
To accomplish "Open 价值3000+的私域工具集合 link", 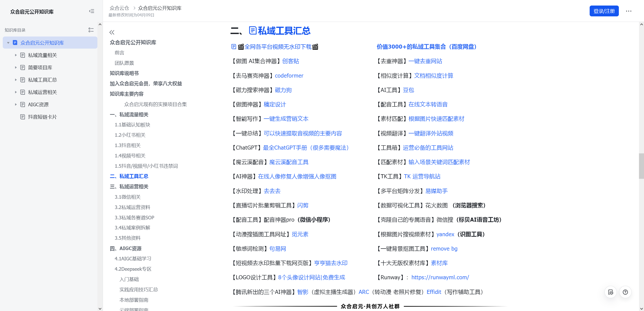I will [x=426, y=47].
